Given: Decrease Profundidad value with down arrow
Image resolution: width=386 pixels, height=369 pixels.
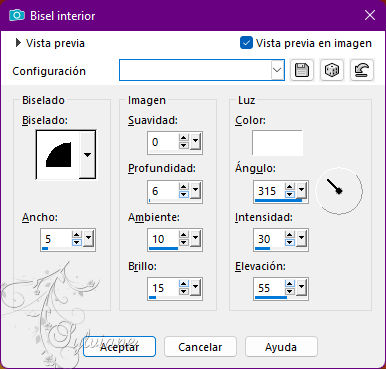Looking at the screenshot, I should (x=183, y=195).
